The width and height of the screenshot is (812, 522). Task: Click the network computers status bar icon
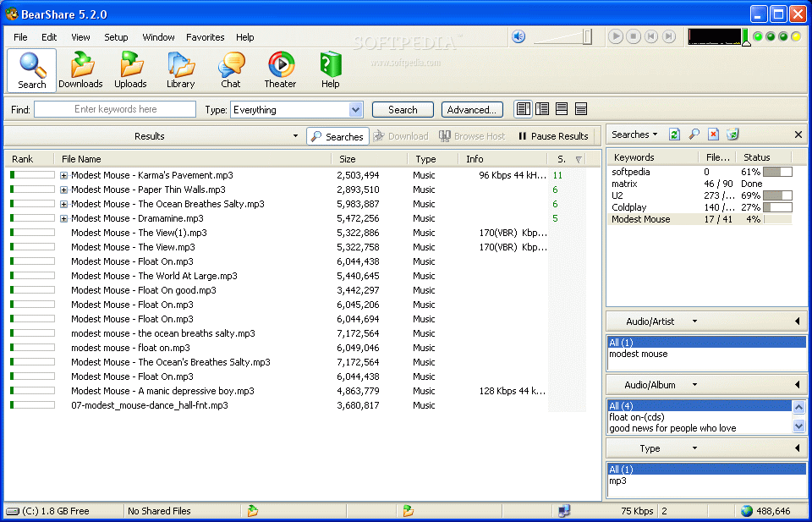coord(564,511)
